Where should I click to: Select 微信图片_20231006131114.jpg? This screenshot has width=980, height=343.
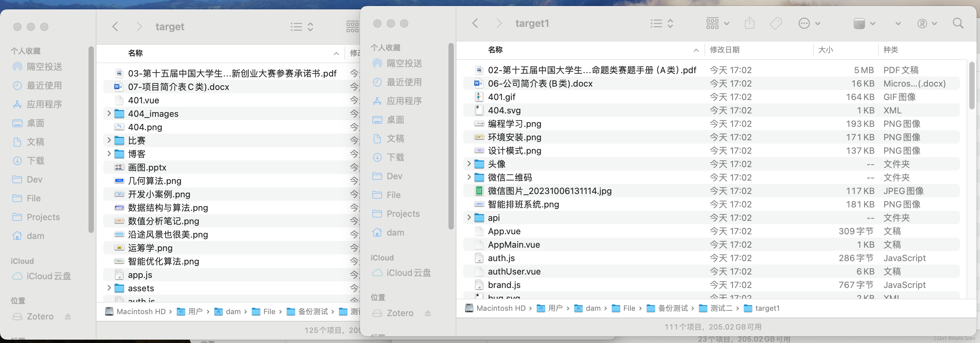click(711, 191)
